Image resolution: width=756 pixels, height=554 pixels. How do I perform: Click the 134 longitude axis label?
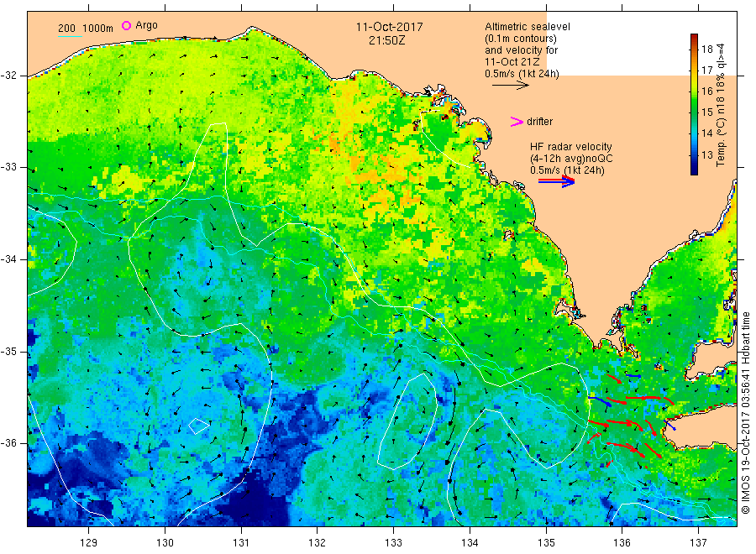[x=469, y=543]
